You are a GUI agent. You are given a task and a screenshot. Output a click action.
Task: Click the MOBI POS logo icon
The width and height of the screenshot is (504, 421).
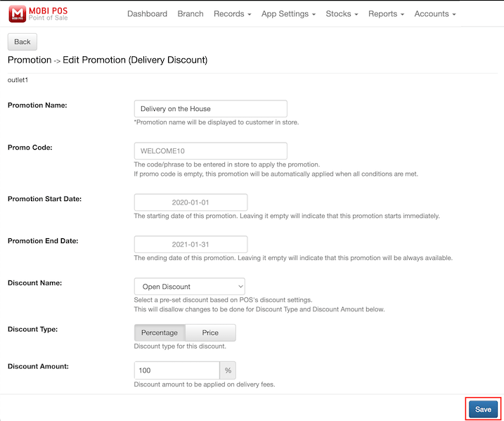coord(17,14)
